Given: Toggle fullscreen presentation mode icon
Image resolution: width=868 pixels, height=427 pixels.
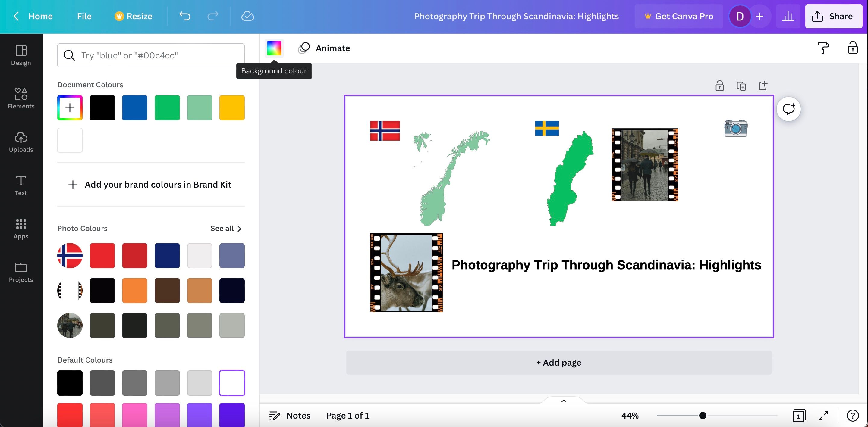Looking at the screenshot, I should pos(823,415).
